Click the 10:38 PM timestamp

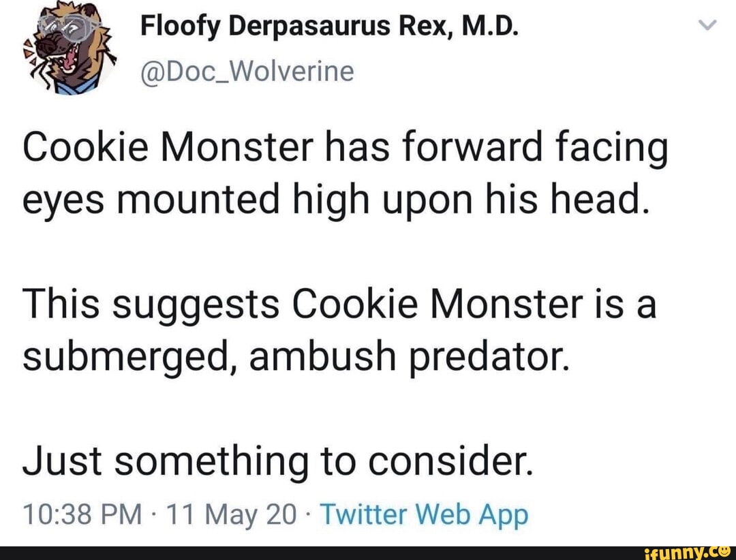pyautogui.click(x=82, y=515)
